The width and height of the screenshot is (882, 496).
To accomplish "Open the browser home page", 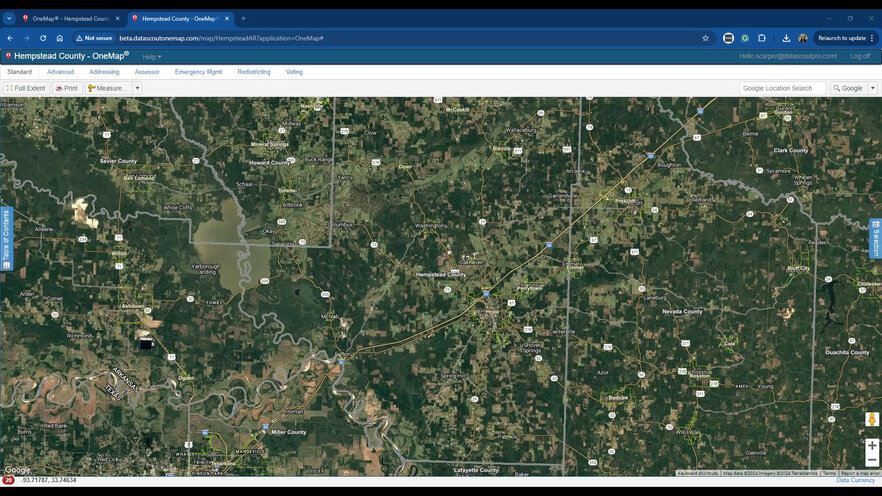I will coord(60,38).
